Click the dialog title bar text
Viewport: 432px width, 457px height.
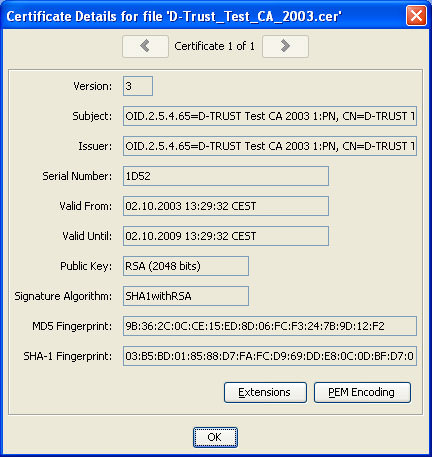174,16
